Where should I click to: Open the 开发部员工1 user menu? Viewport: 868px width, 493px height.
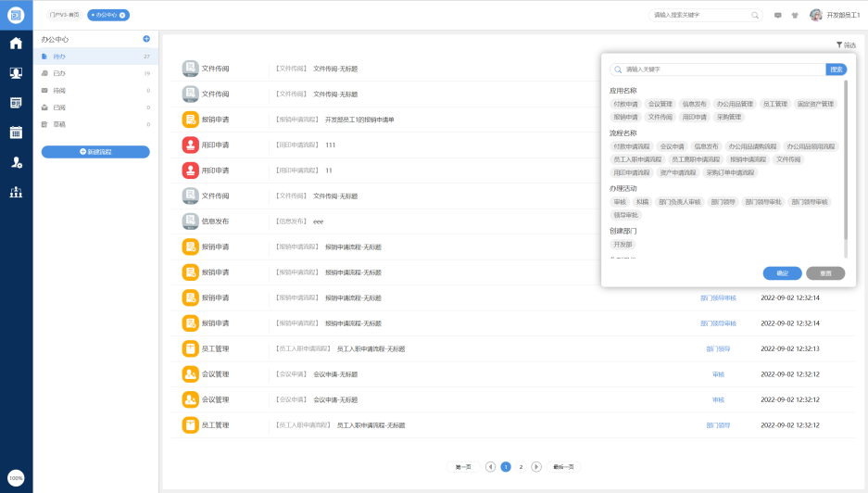click(x=836, y=15)
